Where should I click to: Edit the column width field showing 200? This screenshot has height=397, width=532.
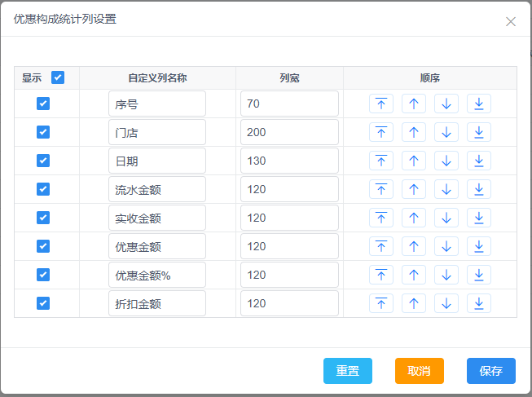point(289,132)
